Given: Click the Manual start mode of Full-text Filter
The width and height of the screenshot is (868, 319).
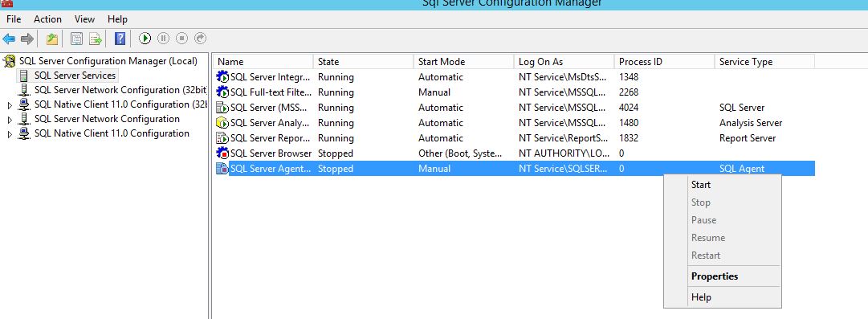Looking at the screenshot, I should (434, 92).
